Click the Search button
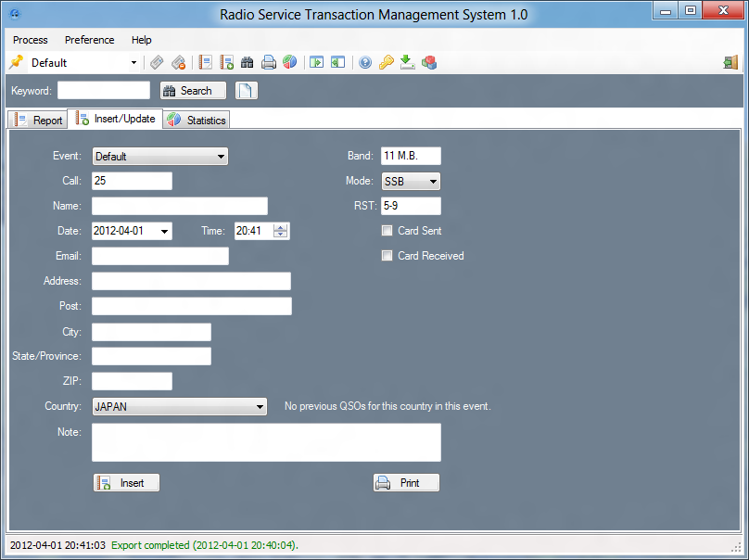The width and height of the screenshot is (749, 560). [x=193, y=91]
